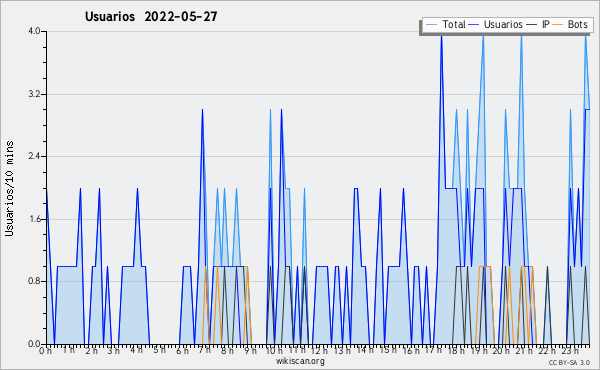Click the y-axis value 0.8
The height and width of the screenshot is (370, 600).
pos(34,281)
